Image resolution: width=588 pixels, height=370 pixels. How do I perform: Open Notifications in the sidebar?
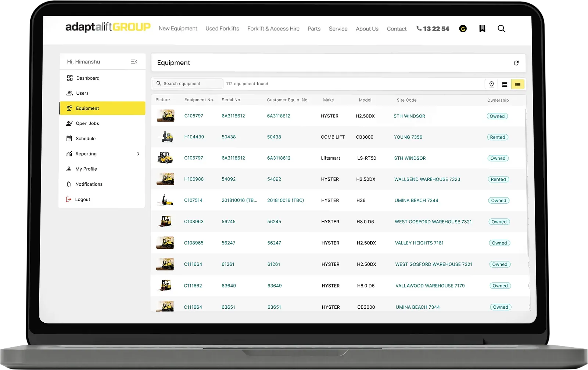point(102,184)
